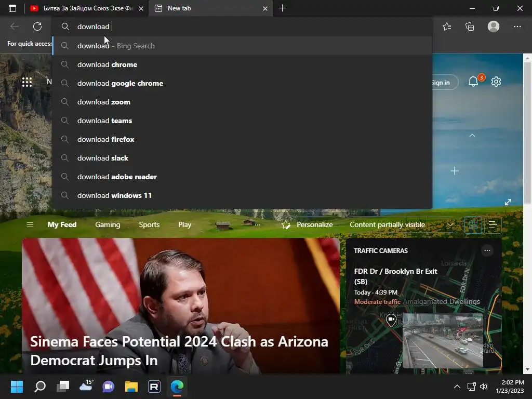Image resolution: width=532 pixels, height=399 pixels.
Task: View the traffic camera thumbnail image
Action: pyautogui.click(x=443, y=341)
